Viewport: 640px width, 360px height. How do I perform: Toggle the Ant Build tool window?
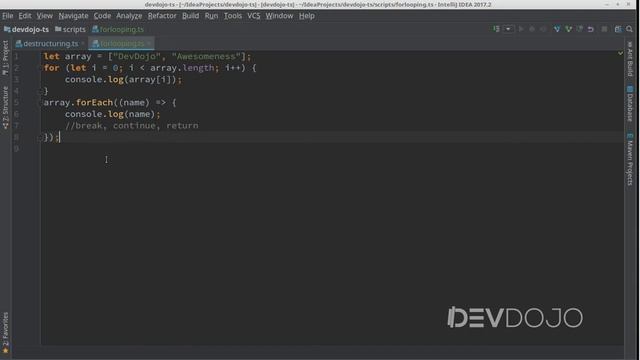pyautogui.click(x=630, y=59)
